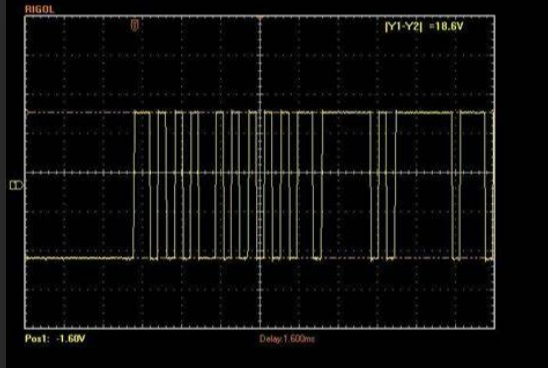Image resolution: width=548 pixels, height=368 pixels.
Task: Click the |Y1-Y2| cursor readout label
Action: point(403,26)
